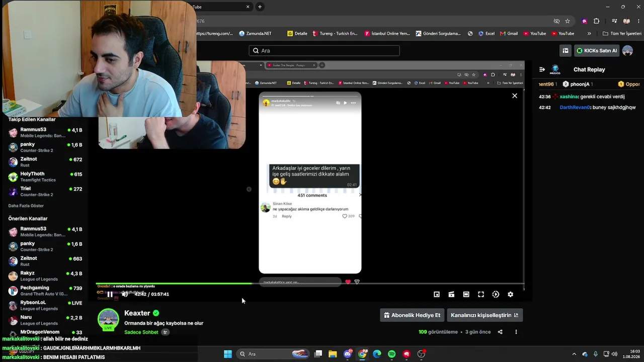
Task: Mute the video player volume
Action: (x=125, y=294)
